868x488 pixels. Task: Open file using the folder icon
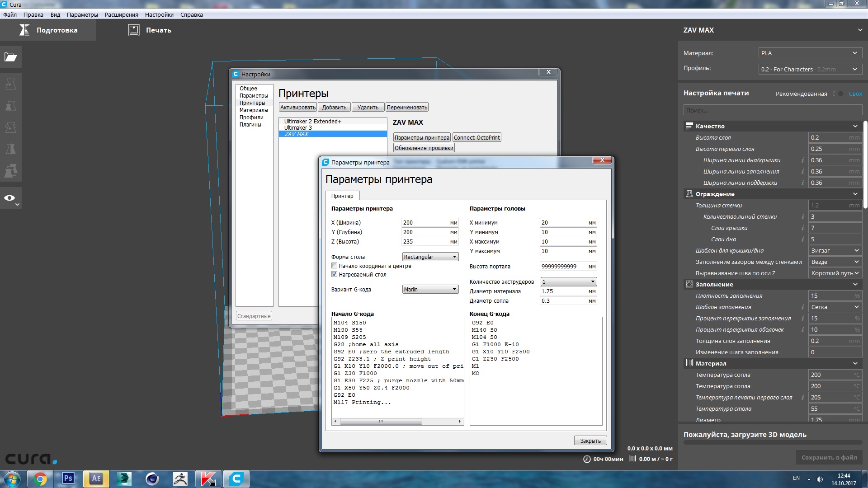coord(11,57)
